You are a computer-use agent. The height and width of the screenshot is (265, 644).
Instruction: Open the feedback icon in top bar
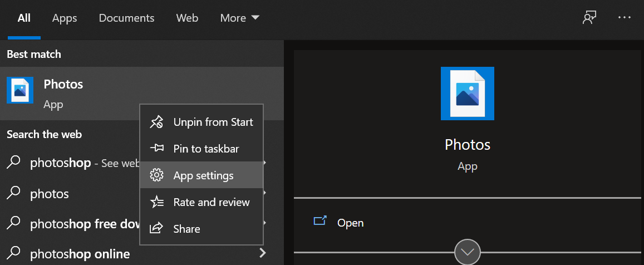(x=589, y=18)
